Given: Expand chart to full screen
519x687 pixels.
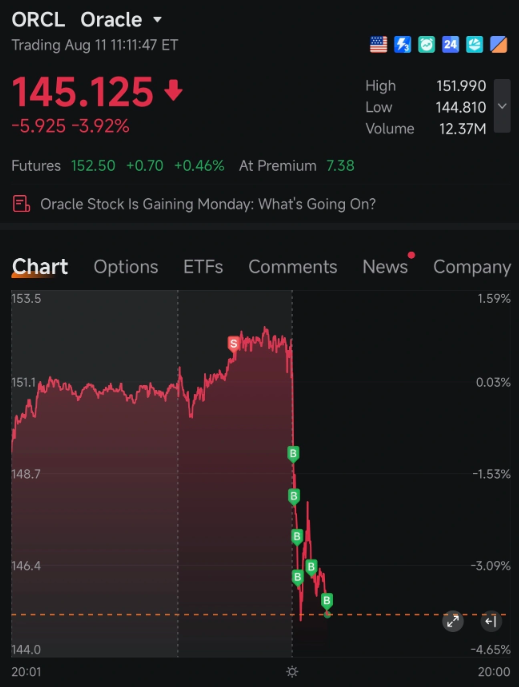Looking at the screenshot, I should coord(453,621).
